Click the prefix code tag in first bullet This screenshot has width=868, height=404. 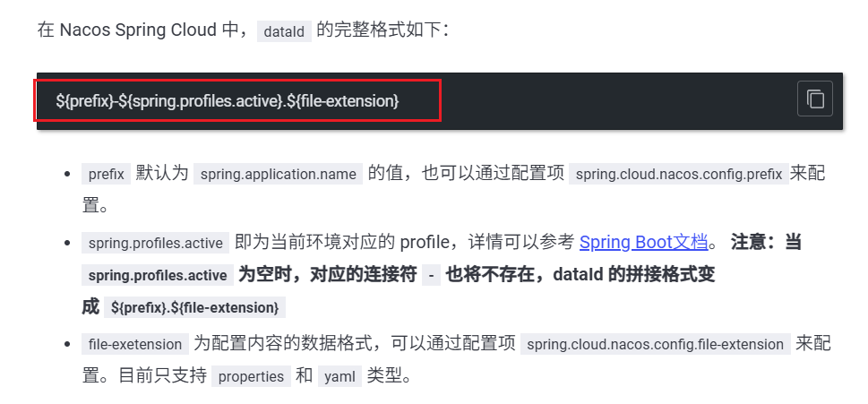107,174
